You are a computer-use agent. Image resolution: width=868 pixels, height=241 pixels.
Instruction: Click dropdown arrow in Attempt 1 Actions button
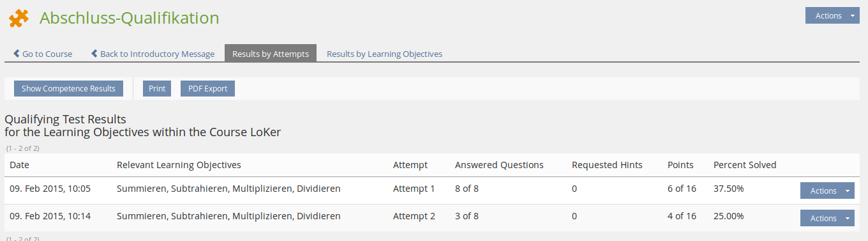pyautogui.click(x=848, y=190)
